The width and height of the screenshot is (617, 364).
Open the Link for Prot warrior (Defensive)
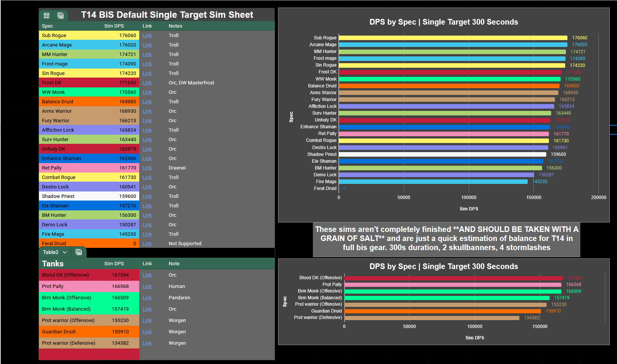coord(147,343)
